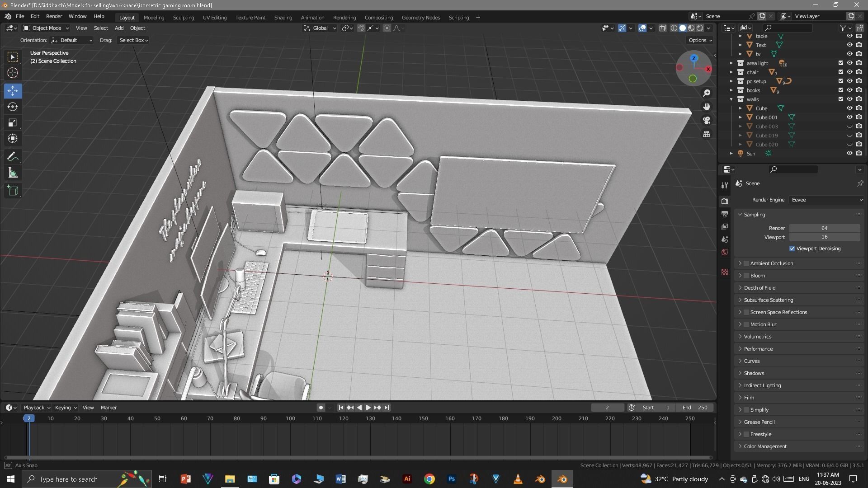Open the World properties tab

[725, 252]
